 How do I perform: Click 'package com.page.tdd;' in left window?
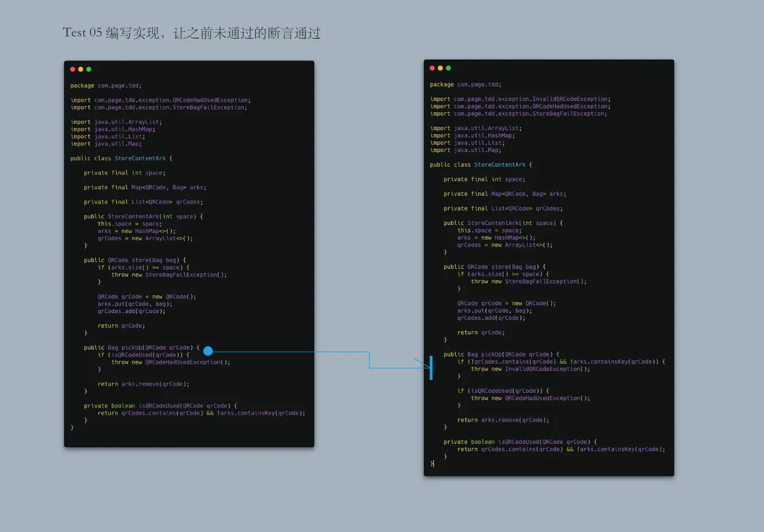coord(106,86)
